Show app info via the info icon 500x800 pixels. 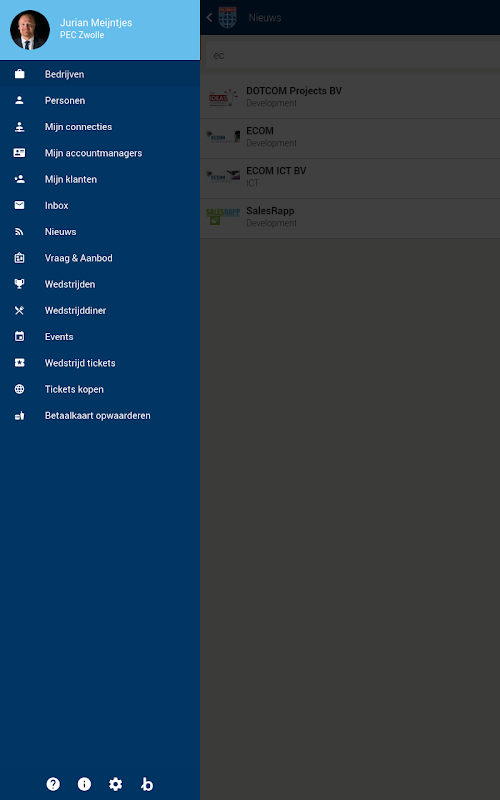(x=84, y=784)
